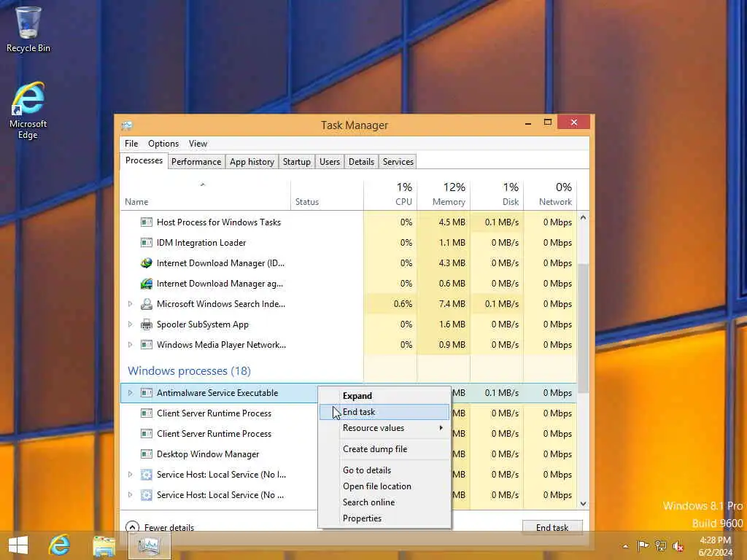Expand Antimalware Service Executable group
Viewport: 747px width, 560px height.
[x=130, y=393]
